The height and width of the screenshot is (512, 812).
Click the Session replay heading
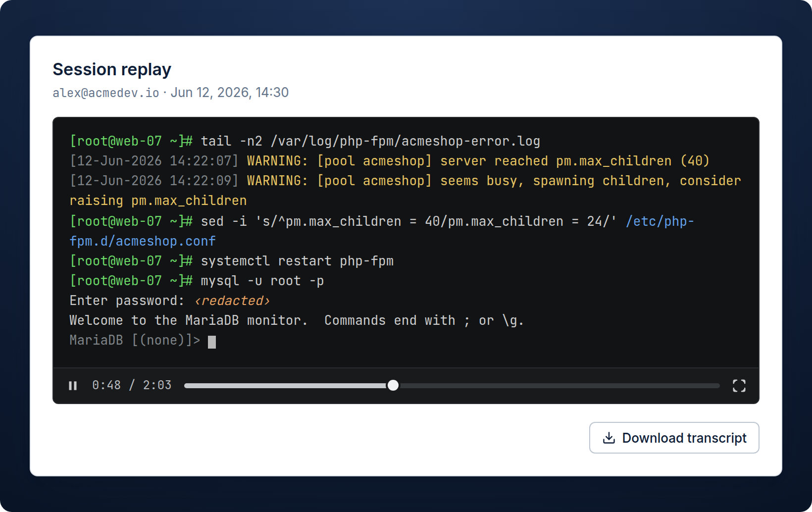tap(112, 69)
